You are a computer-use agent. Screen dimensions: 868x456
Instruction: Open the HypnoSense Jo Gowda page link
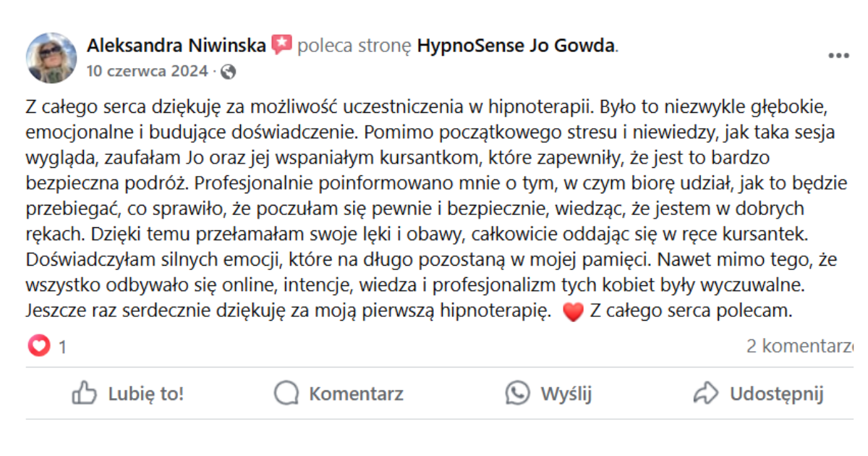tap(516, 46)
